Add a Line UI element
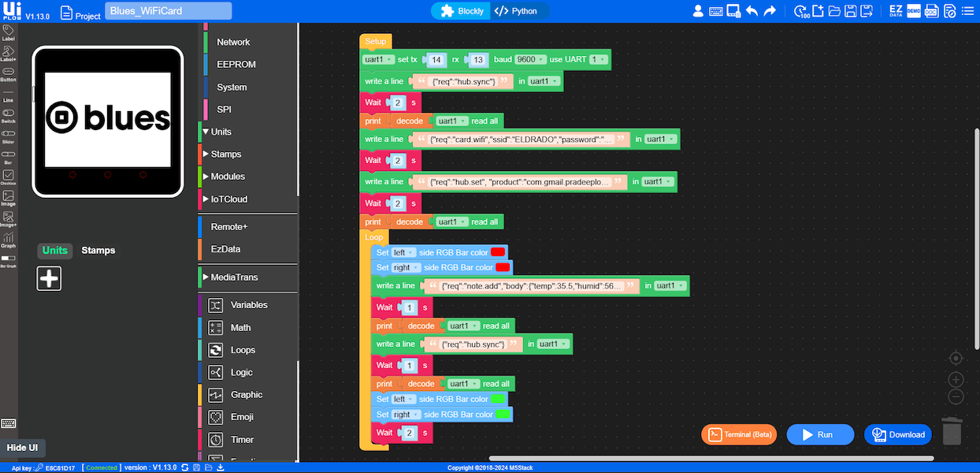The image size is (980, 473). (x=8, y=95)
